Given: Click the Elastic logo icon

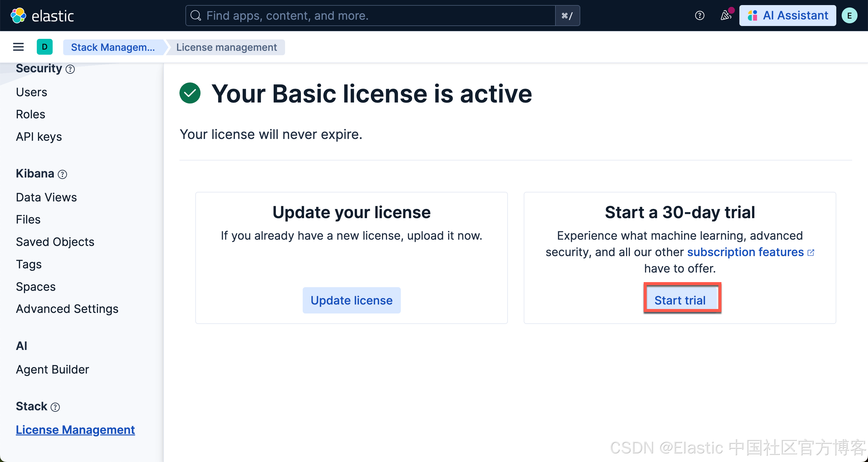Looking at the screenshot, I should 18,16.
